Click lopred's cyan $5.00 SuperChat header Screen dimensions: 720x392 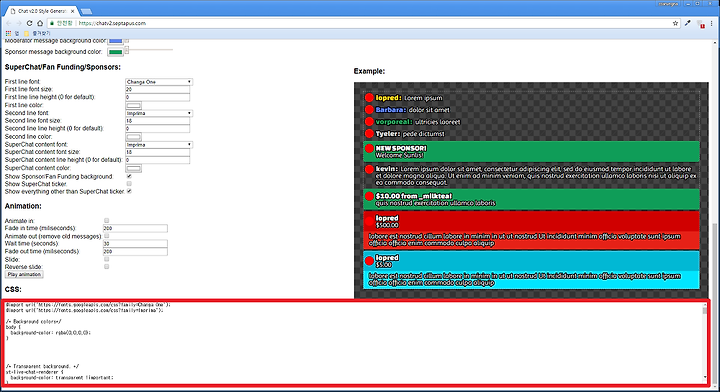[531, 261]
